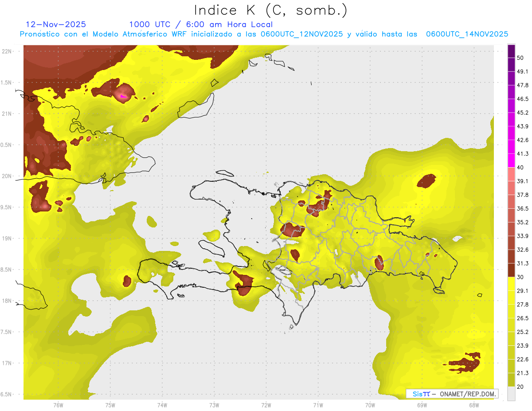Click the colorbar value "49.1"

523,71
